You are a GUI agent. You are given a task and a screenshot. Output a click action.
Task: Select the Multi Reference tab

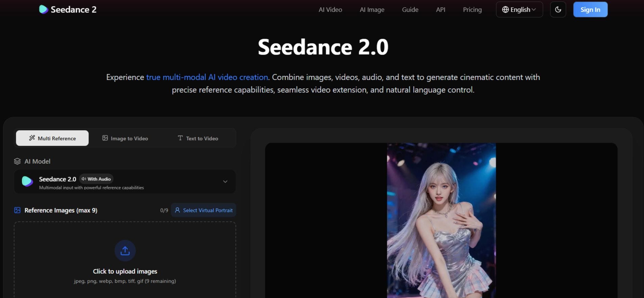coord(52,138)
